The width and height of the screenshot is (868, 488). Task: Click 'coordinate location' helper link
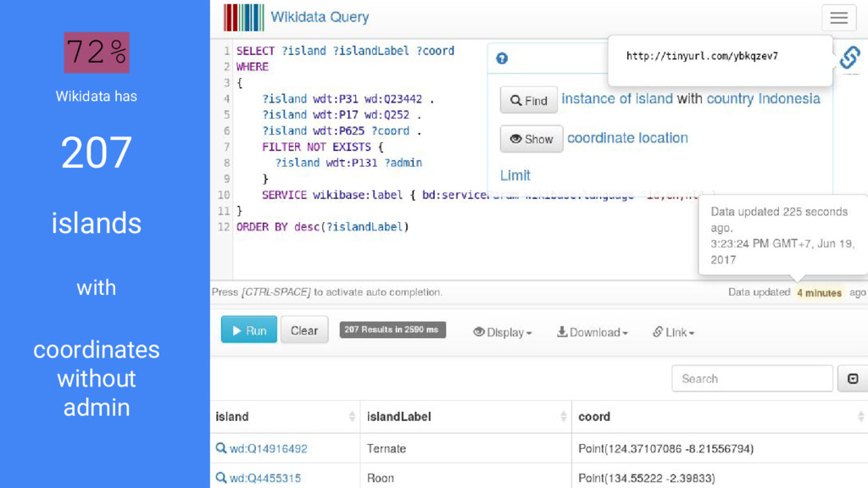pos(627,138)
